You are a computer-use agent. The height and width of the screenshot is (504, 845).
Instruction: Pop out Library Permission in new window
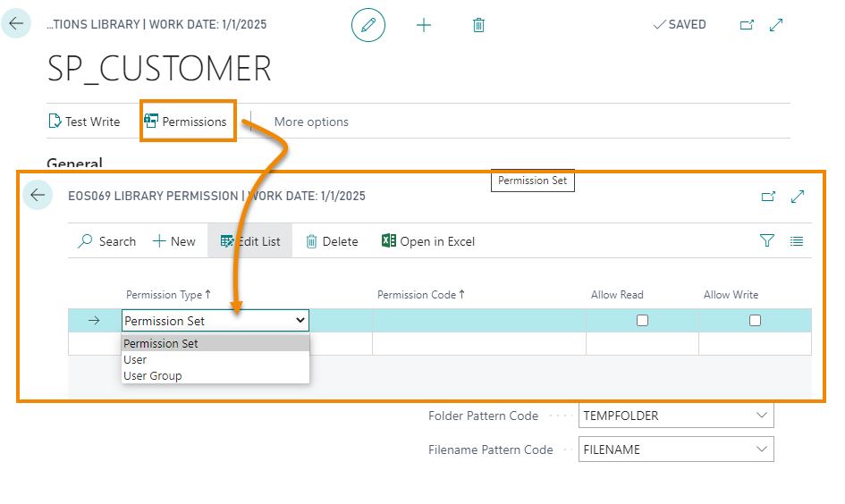tap(768, 197)
